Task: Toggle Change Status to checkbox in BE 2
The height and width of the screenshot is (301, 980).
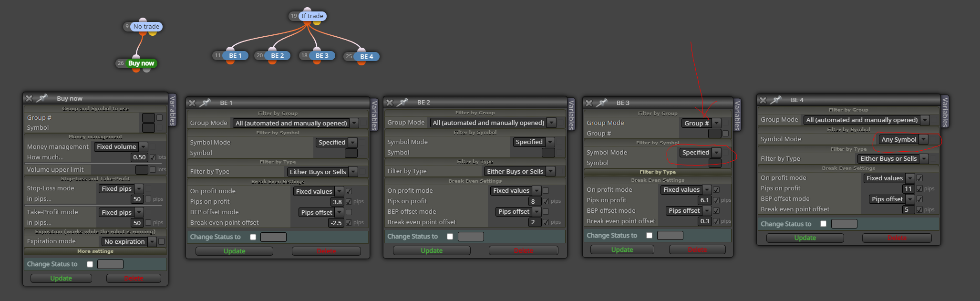Action: (x=450, y=237)
